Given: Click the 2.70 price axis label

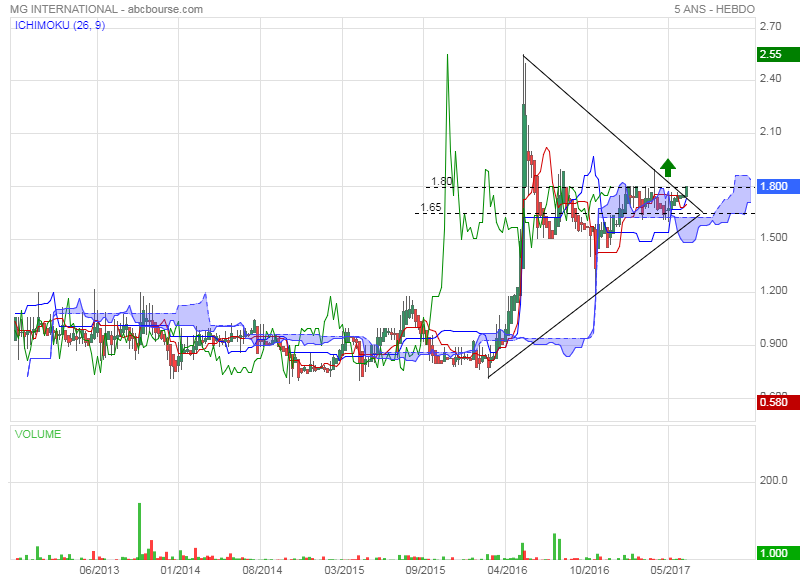Looking at the screenshot, I should tap(770, 27).
